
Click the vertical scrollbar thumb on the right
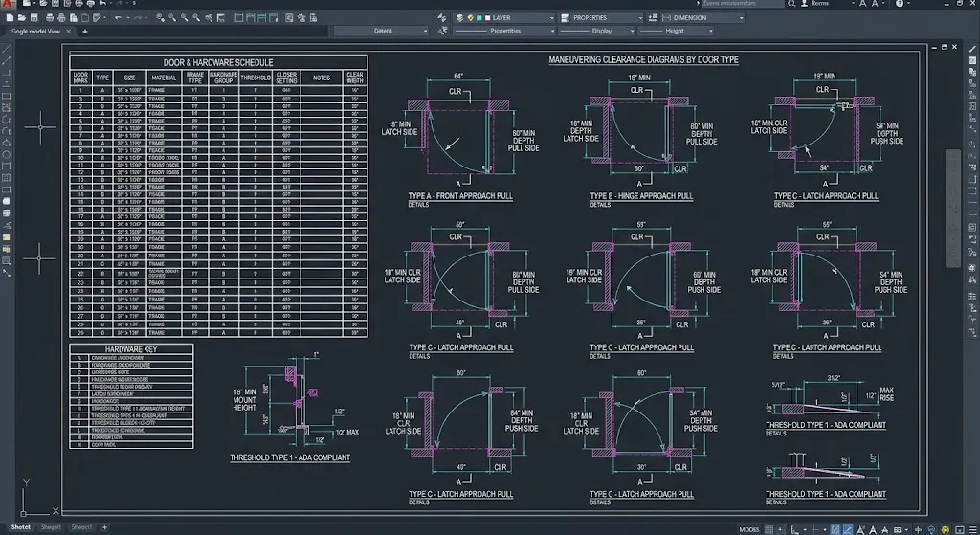[952, 208]
